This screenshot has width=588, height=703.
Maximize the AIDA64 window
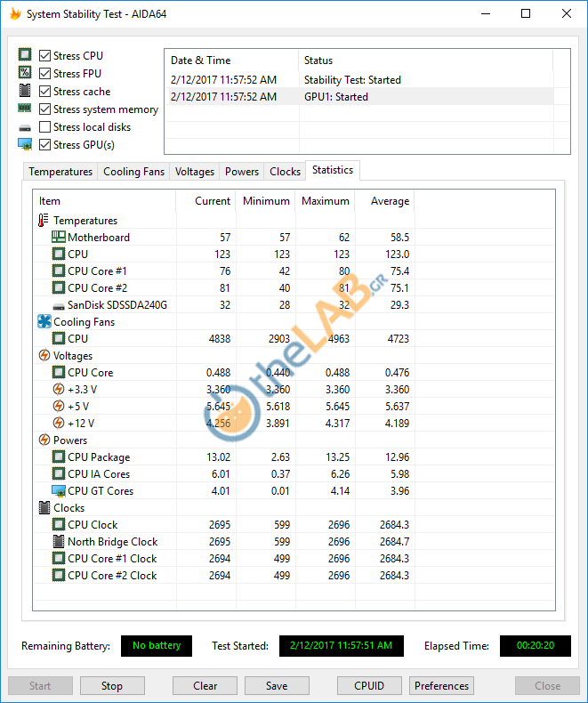[526, 14]
